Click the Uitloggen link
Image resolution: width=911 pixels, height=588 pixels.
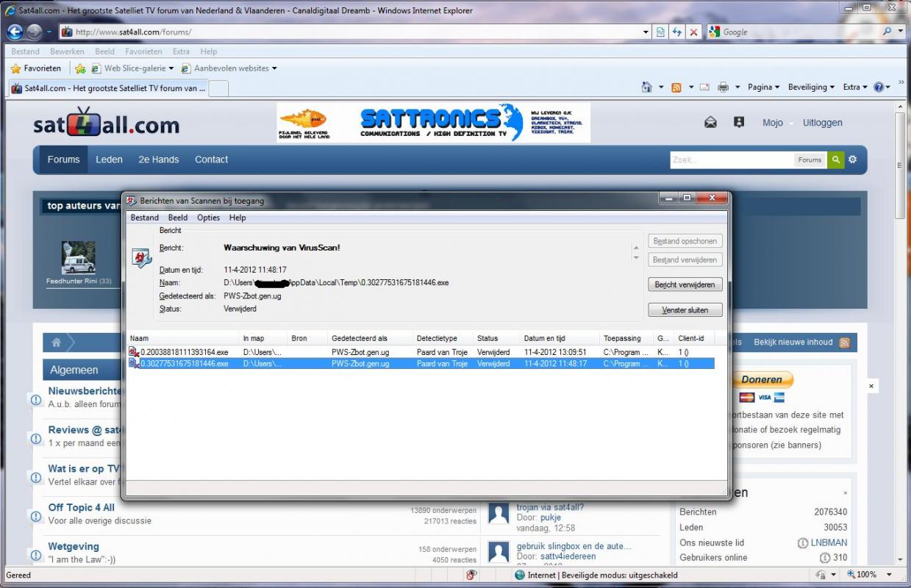coord(823,123)
